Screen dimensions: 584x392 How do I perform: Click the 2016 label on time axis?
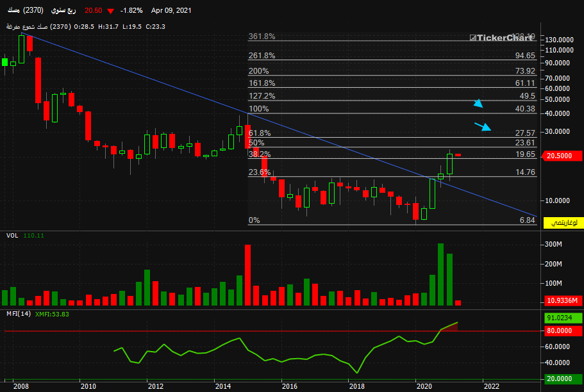[x=290, y=386]
